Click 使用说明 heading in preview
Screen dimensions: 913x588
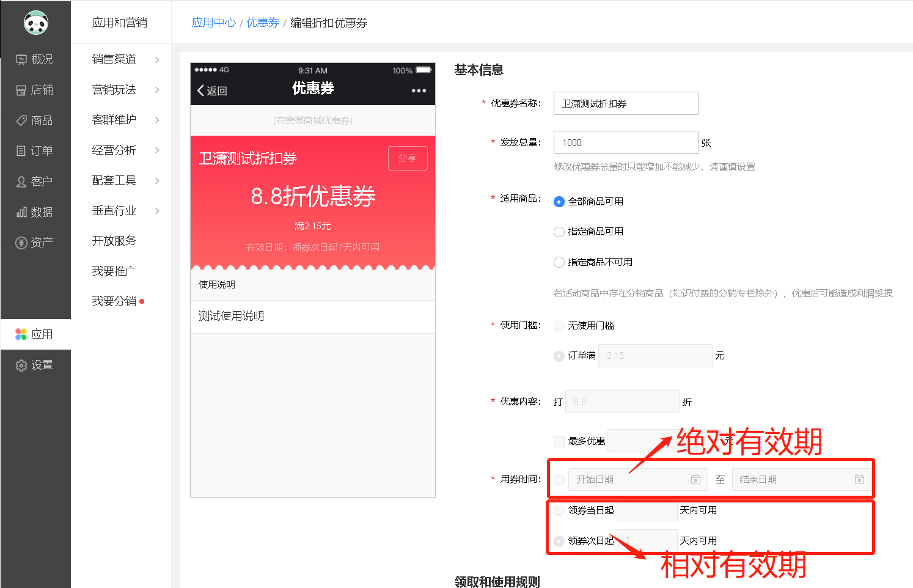pos(217,285)
